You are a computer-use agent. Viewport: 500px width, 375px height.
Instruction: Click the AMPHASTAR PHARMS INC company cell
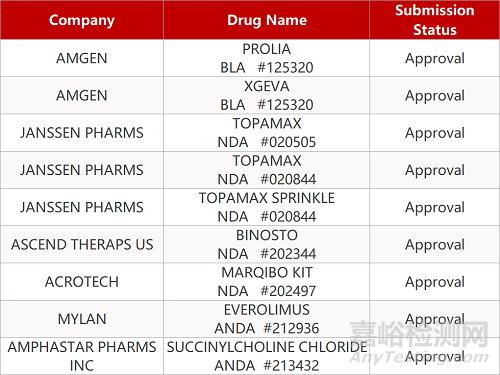82,356
